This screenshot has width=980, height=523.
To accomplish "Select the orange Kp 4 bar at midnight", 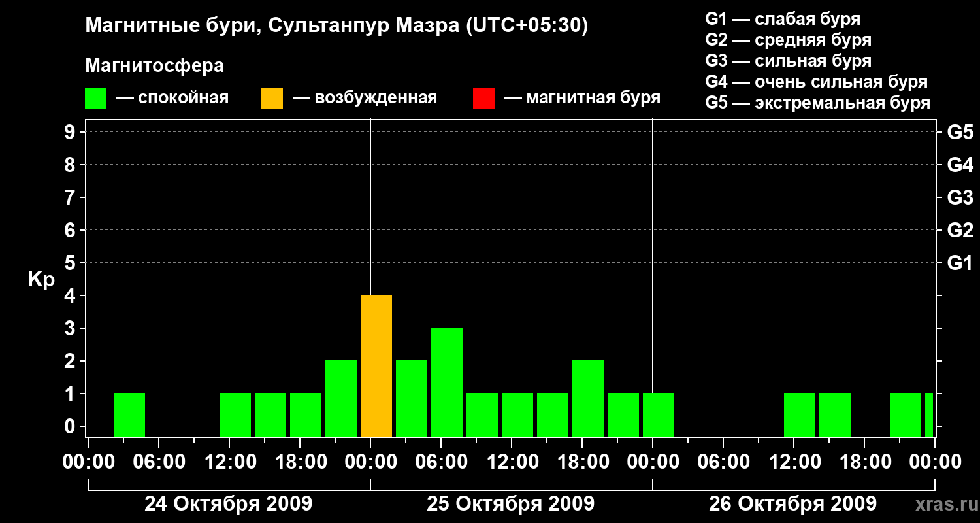I will 376,366.
